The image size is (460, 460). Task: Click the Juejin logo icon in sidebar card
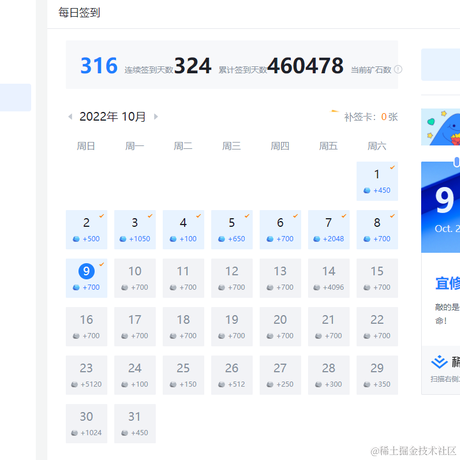439,362
